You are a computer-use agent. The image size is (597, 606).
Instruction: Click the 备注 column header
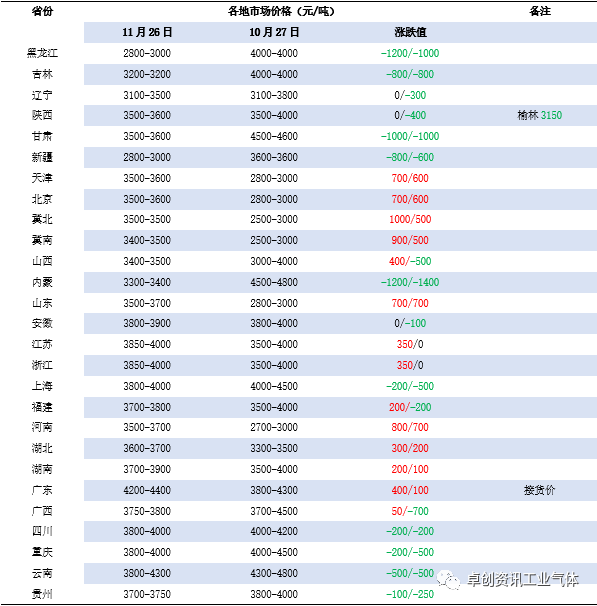540,11
